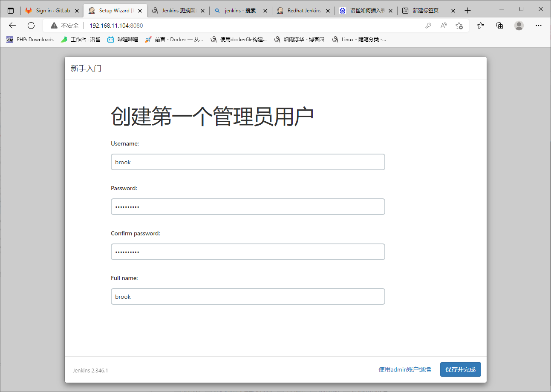The height and width of the screenshot is (392, 551).
Task: Open a new tab with plus icon
Action: tap(468, 11)
